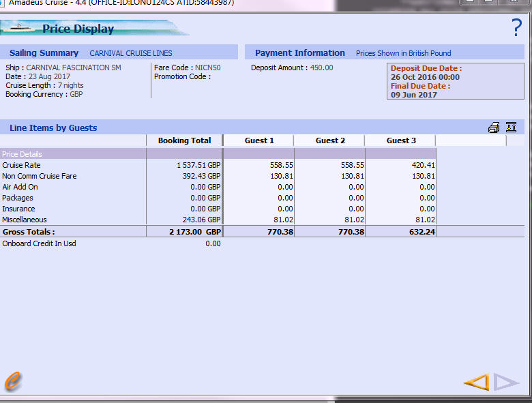
Task: Click Guest 3 gross total 632.24
Action: [x=422, y=232]
